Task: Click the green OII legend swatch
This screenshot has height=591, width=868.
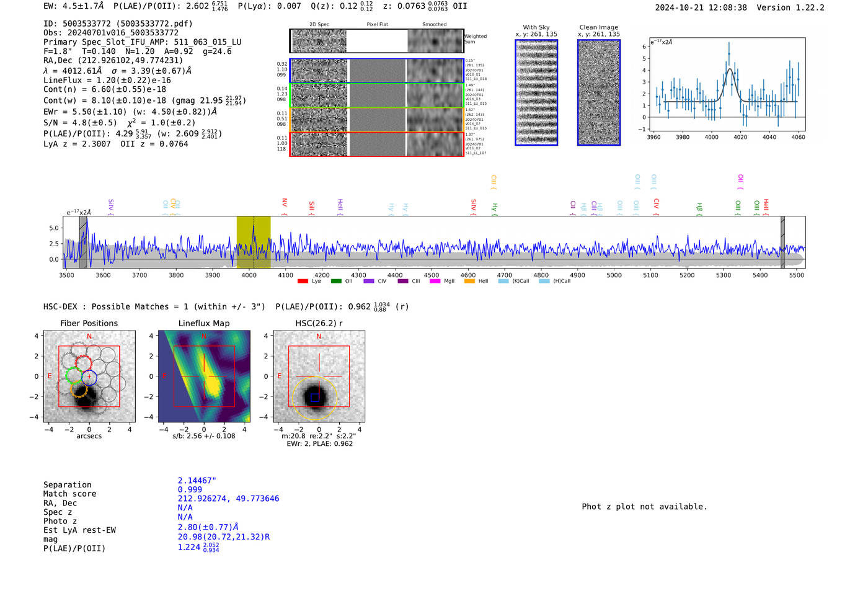Action: (x=336, y=282)
